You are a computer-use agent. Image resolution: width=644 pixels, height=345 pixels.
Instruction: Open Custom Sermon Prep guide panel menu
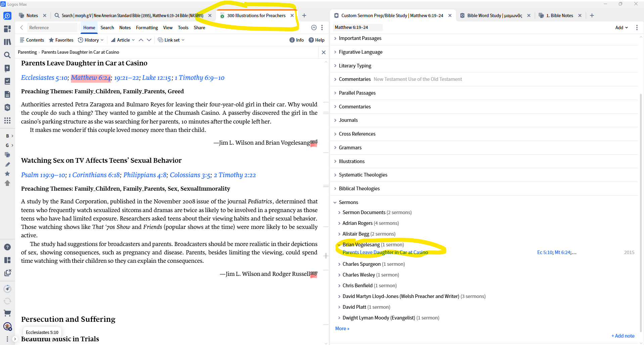click(637, 28)
